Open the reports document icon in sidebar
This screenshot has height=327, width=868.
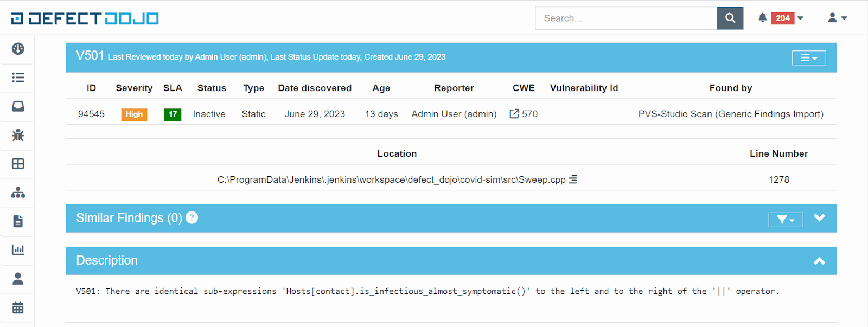18,221
